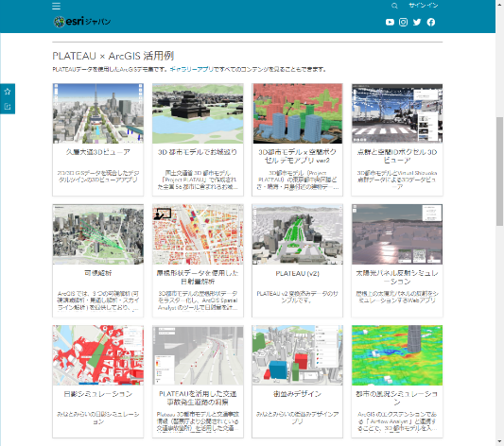Click the サインイン sign-in link

click(x=423, y=6)
